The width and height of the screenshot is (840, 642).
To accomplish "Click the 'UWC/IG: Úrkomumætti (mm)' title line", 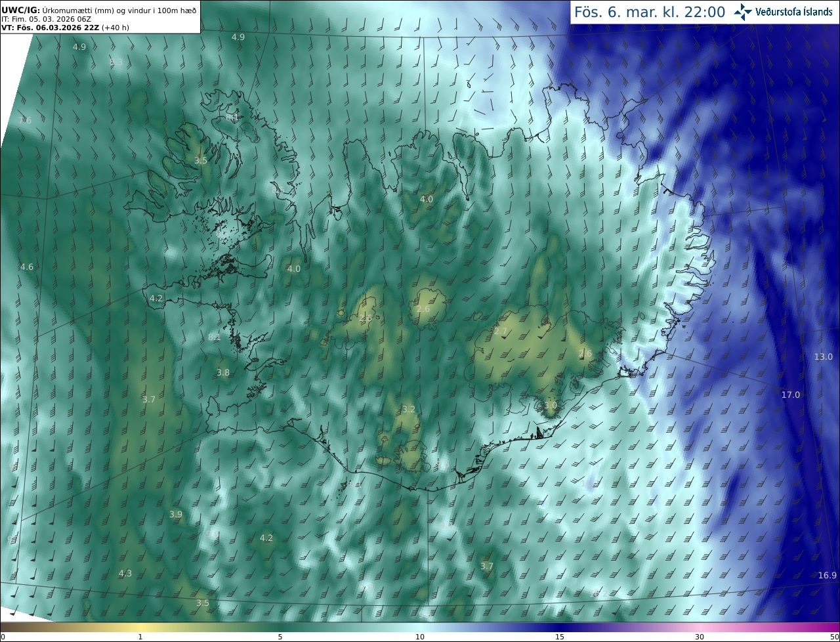I will 98,10.
